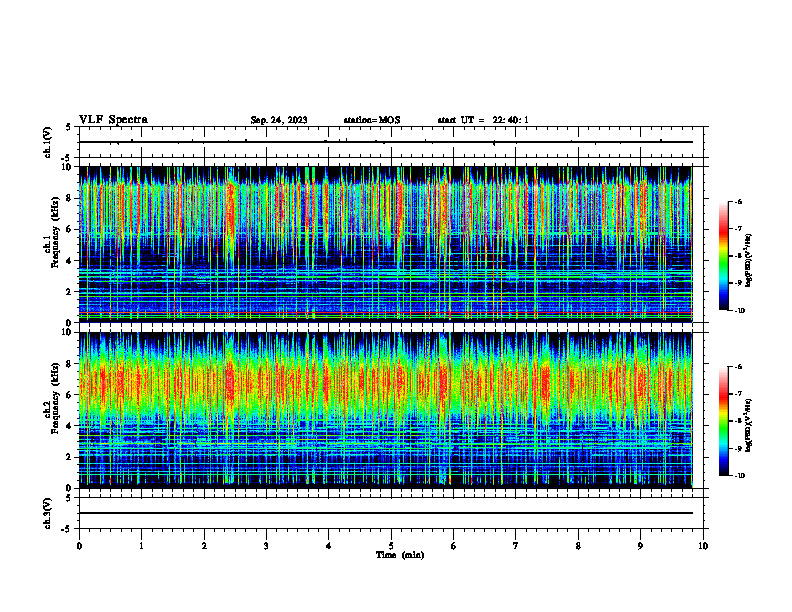Click time axis tick label "0"
The width and height of the screenshot is (792, 612).
(79, 546)
